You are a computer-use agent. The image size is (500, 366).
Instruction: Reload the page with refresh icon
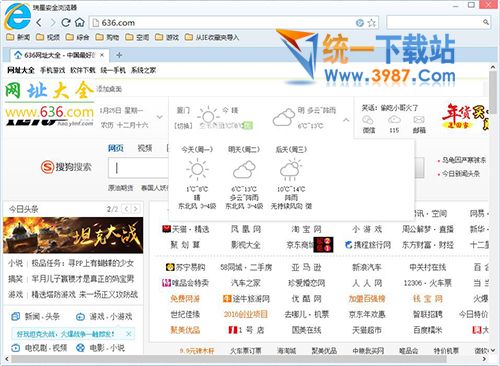click(x=66, y=23)
